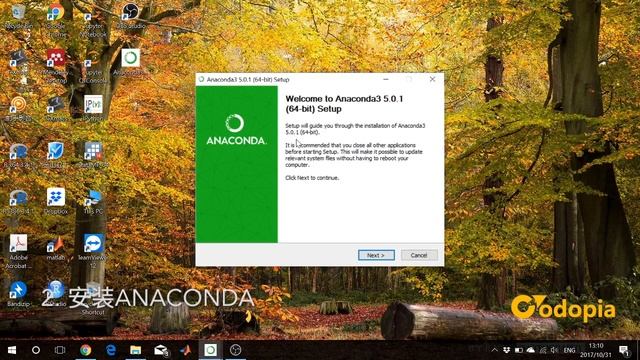Click the Anaconda3 Setup title bar icon
Screen dimensions: 640x360
point(201,79)
